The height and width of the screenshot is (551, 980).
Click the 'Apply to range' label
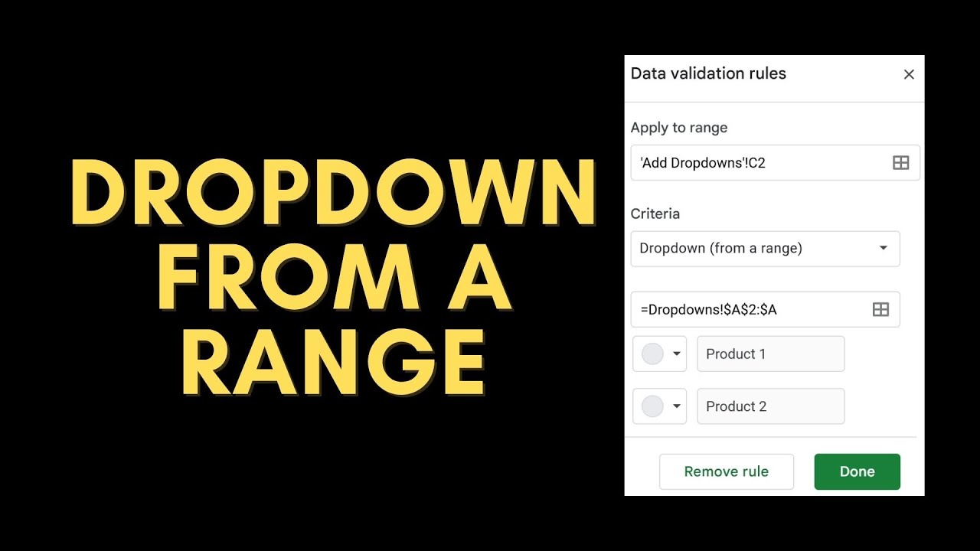point(678,128)
